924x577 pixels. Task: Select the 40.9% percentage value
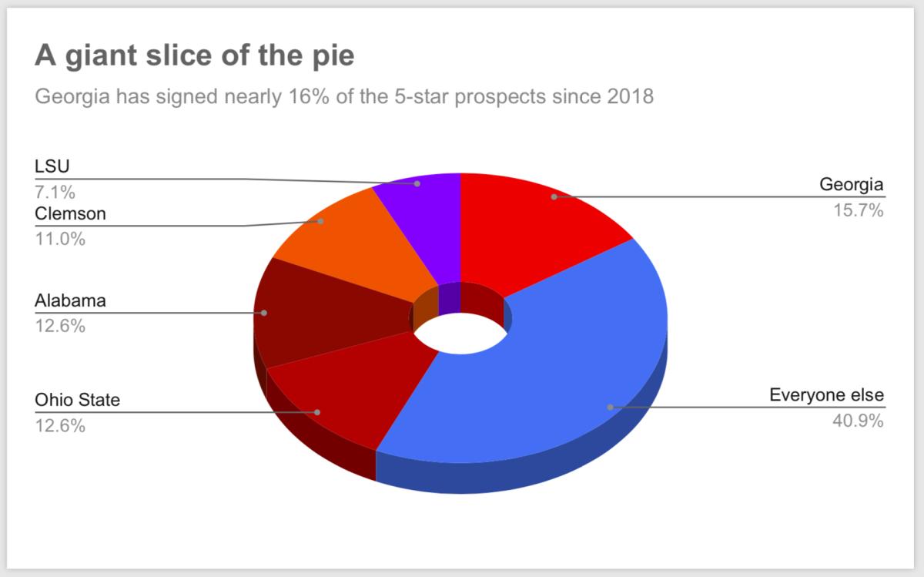click(858, 421)
